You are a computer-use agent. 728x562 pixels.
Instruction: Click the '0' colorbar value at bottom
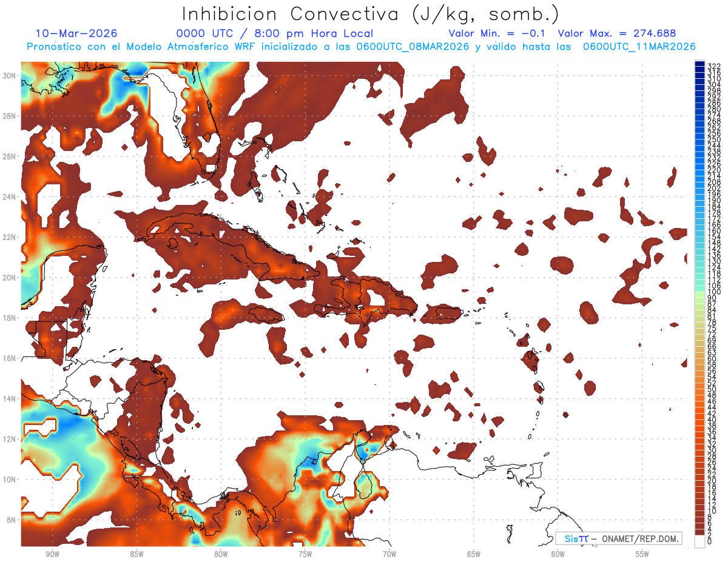pyautogui.click(x=709, y=542)
